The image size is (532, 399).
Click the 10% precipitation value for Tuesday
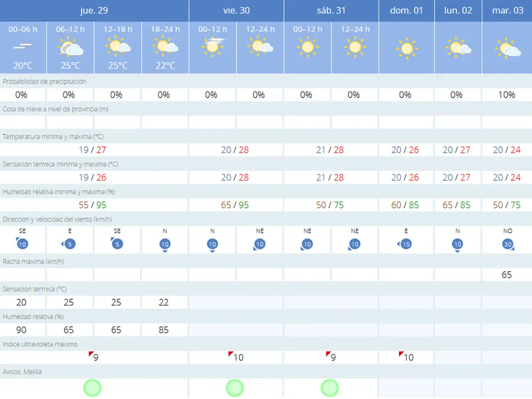pyautogui.click(x=507, y=95)
